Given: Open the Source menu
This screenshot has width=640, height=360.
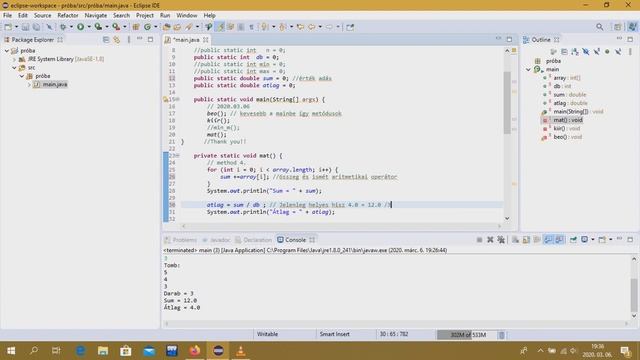Looking at the screenshot, I should point(42,15).
